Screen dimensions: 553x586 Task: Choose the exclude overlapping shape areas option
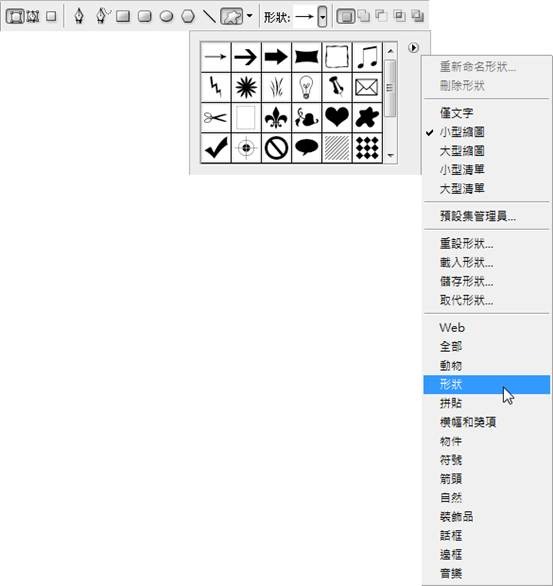[x=417, y=16]
